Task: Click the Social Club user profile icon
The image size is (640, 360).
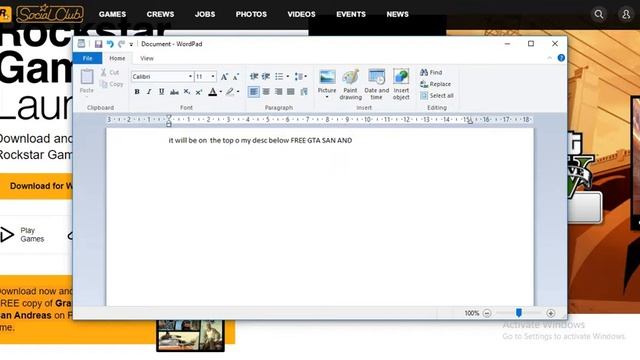Action: pyautogui.click(x=626, y=14)
